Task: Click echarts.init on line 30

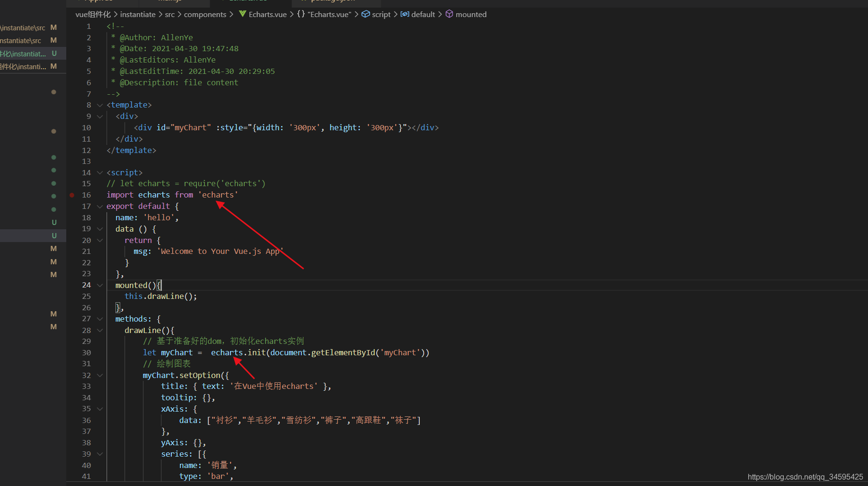Action: click(238, 352)
